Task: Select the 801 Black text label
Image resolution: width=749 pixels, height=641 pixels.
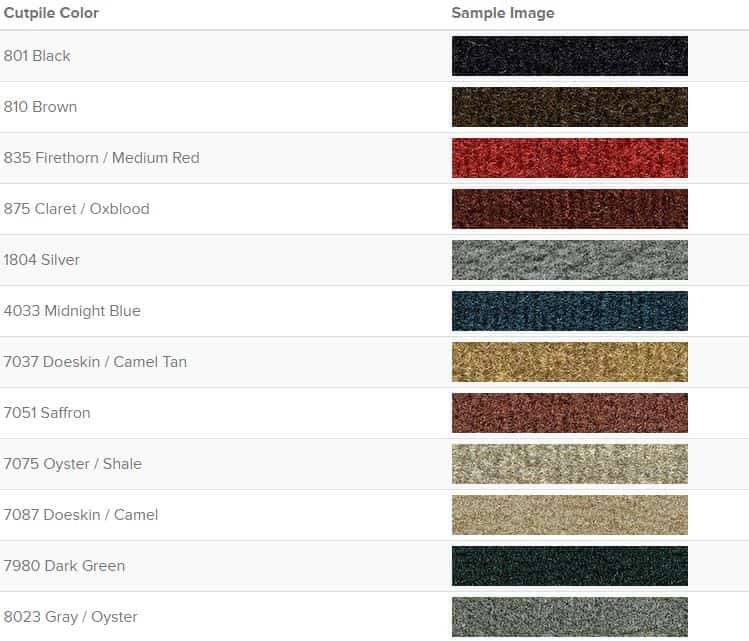Action: click(x=37, y=56)
